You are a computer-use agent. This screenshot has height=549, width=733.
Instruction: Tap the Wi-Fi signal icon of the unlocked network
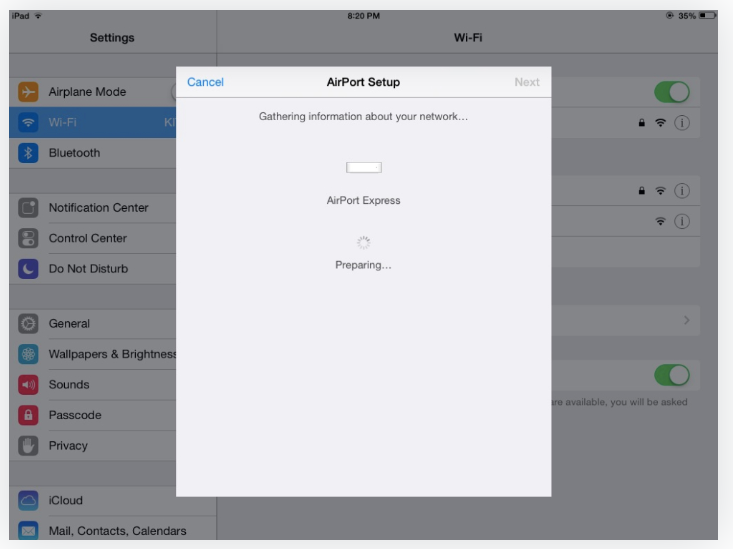pyautogui.click(x=660, y=221)
